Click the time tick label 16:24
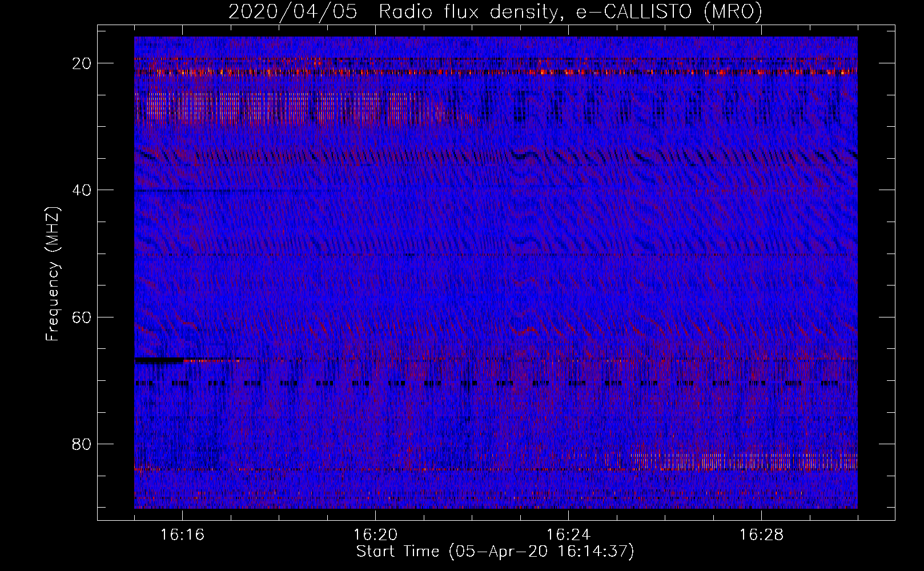The height and width of the screenshot is (571, 924). click(568, 535)
